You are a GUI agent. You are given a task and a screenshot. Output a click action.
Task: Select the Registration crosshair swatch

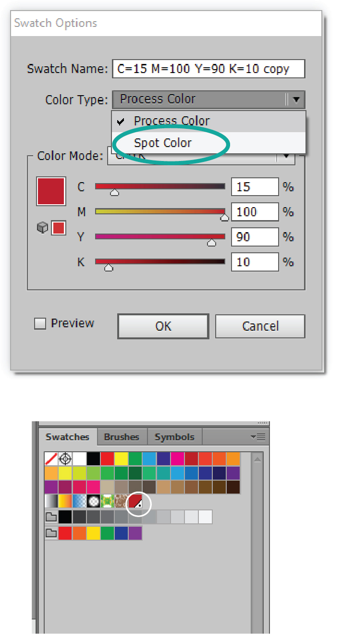pos(65,459)
